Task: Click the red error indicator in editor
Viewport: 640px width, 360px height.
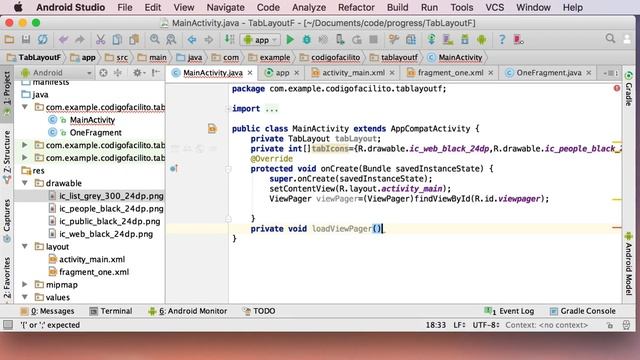Action: pyautogui.click(x=617, y=88)
